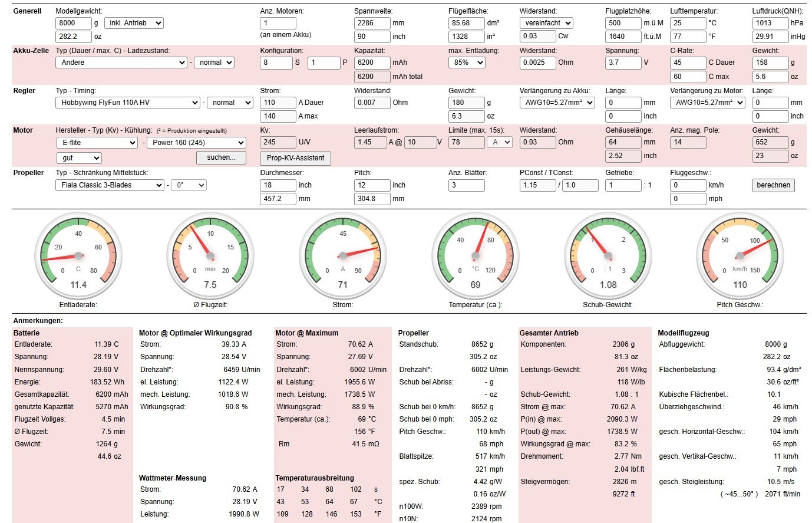Click the propeller Durchmesser inch field
Screen dimensions: 812x523
pyautogui.click(x=278, y=185)
